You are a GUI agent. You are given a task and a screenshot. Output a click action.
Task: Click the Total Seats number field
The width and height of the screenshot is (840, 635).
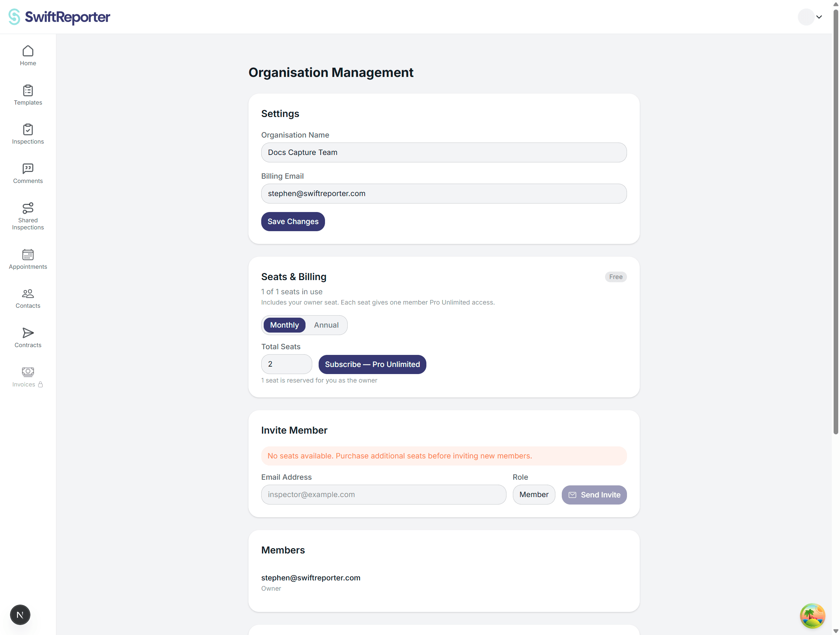point(286,364)
